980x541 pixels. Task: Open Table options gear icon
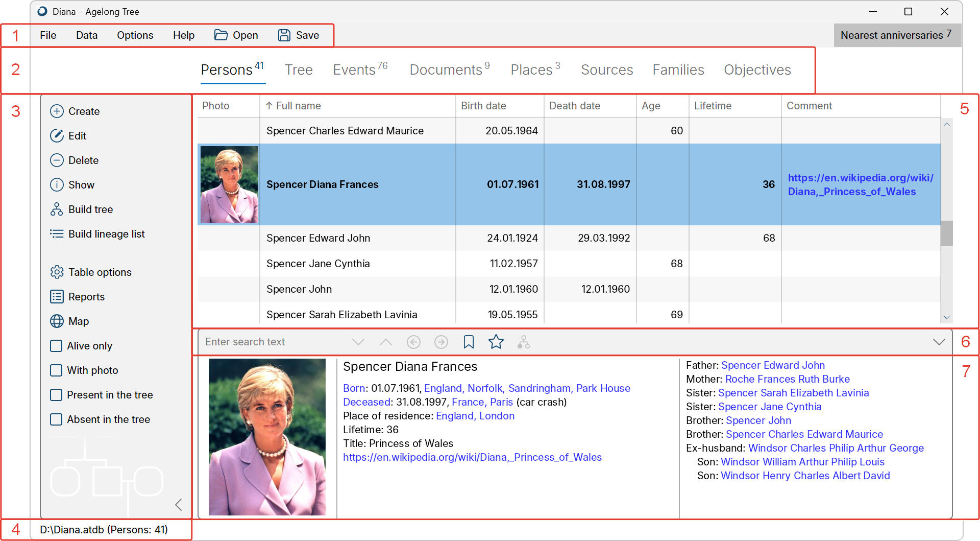(x=57, y=272)
